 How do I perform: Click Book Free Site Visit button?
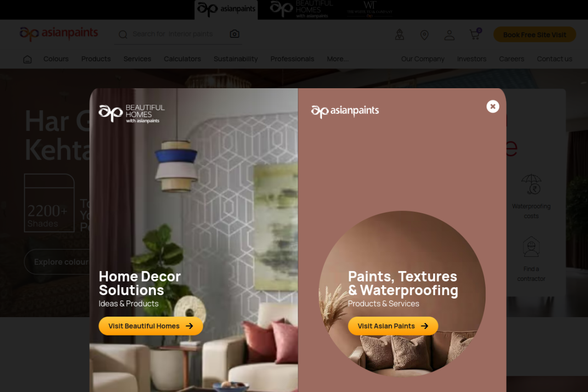click(535, 34)
